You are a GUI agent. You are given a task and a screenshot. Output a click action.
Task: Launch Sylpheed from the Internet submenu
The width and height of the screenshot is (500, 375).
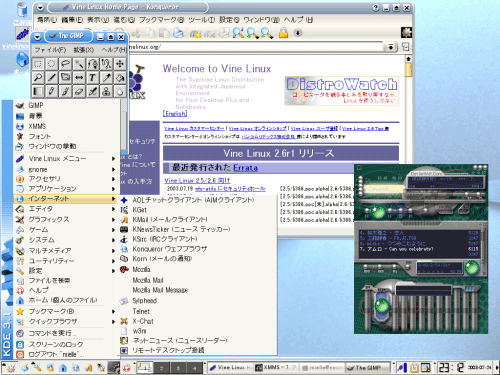click(197, 301)
